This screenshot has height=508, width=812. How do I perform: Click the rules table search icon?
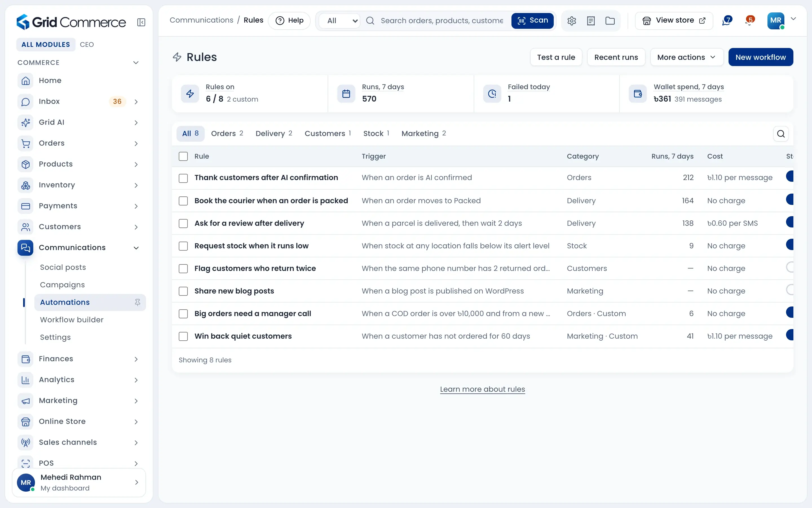point(781,134)
